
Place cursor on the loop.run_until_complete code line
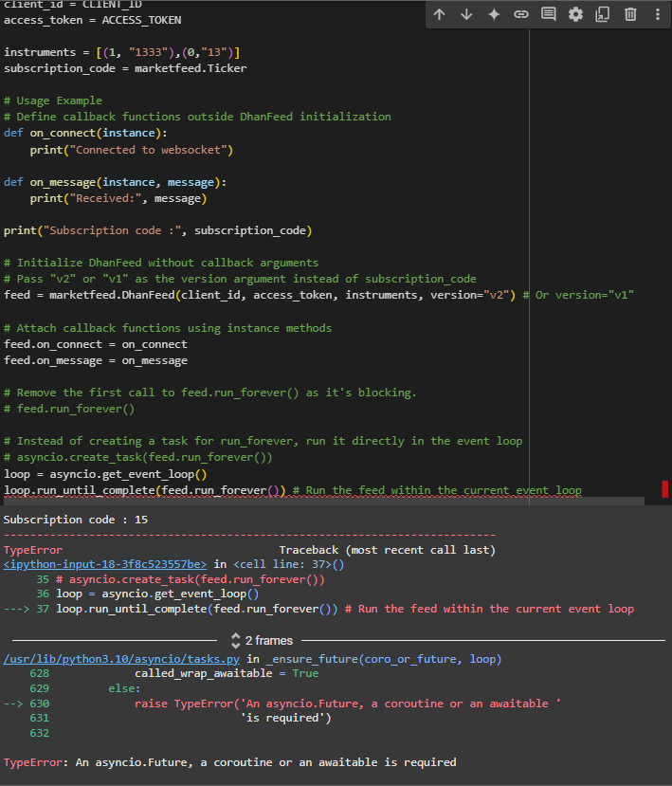142,490
